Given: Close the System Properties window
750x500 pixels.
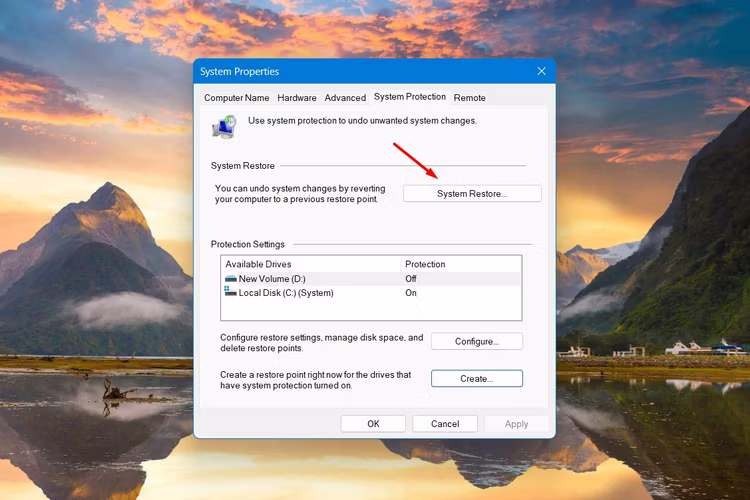Looking at the screenshot, I should point(541,71).
